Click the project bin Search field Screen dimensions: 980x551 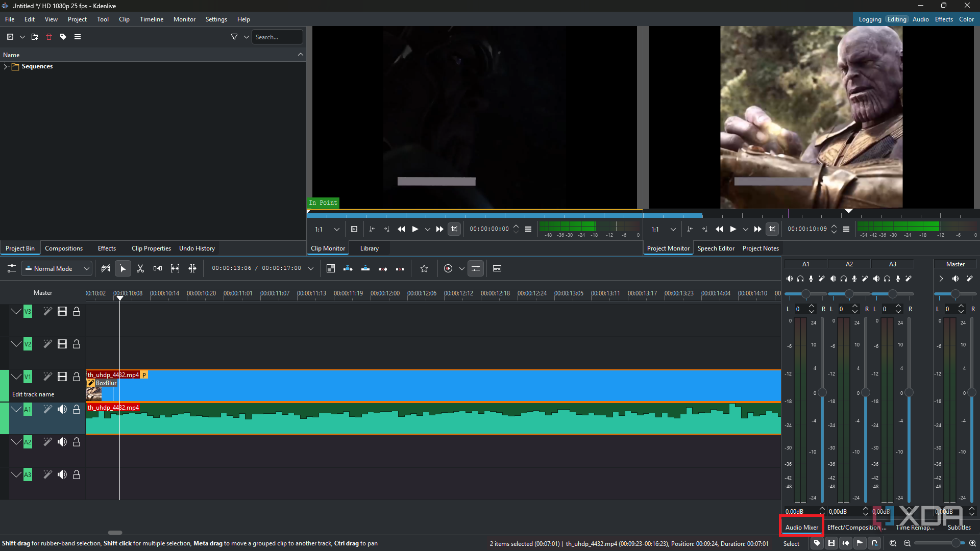pyautogui.click(x=277, y=37)
